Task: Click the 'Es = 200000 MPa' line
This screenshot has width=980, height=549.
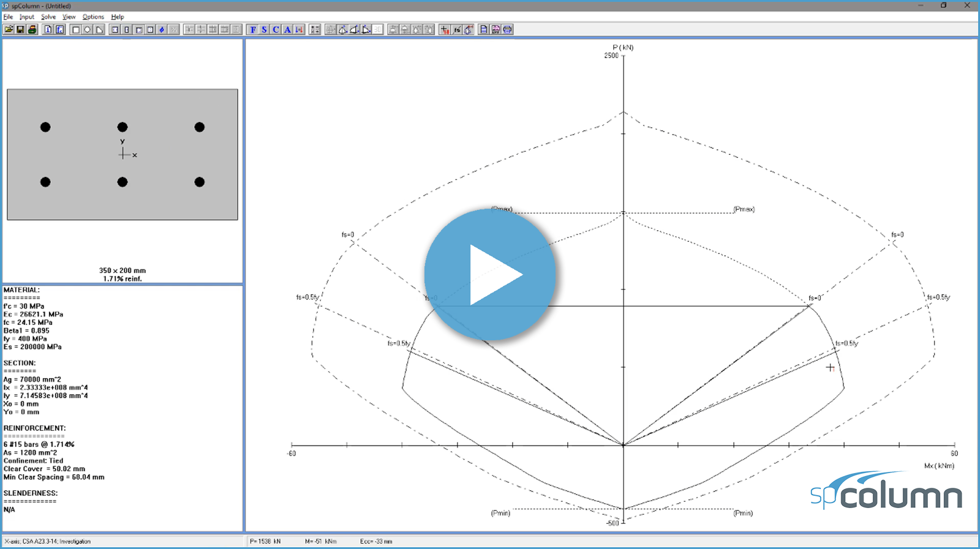Action: [x=32, y=346]
